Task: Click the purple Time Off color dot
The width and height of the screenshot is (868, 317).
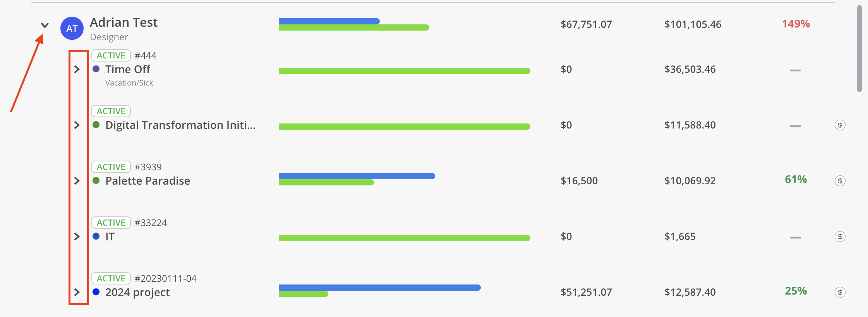Action: point(96,69)
